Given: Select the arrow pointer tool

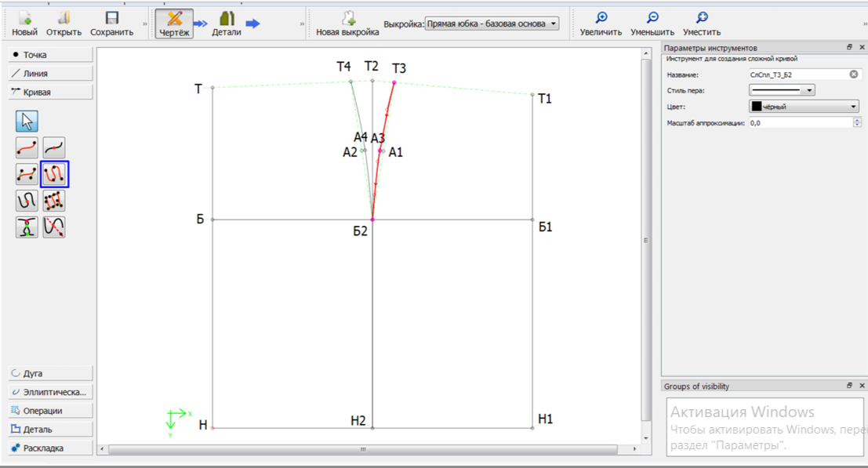Looking at the screenshot, I should coord(27,122).
